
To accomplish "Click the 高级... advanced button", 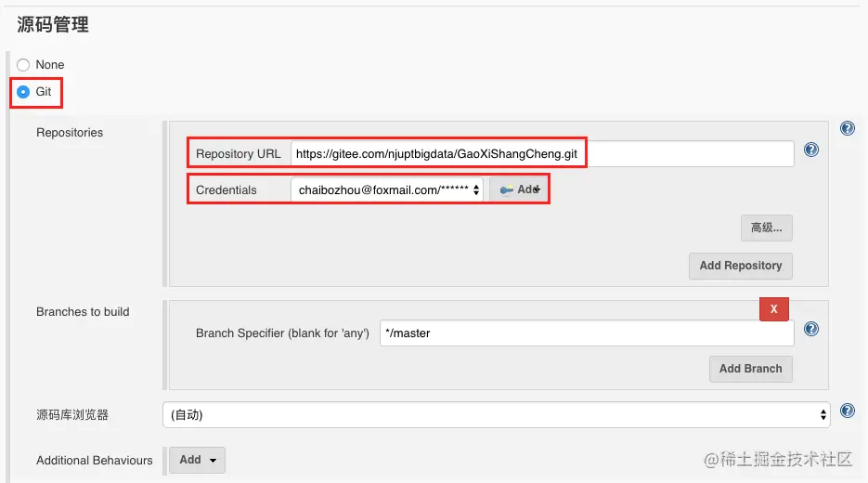I will click(767, 228).
